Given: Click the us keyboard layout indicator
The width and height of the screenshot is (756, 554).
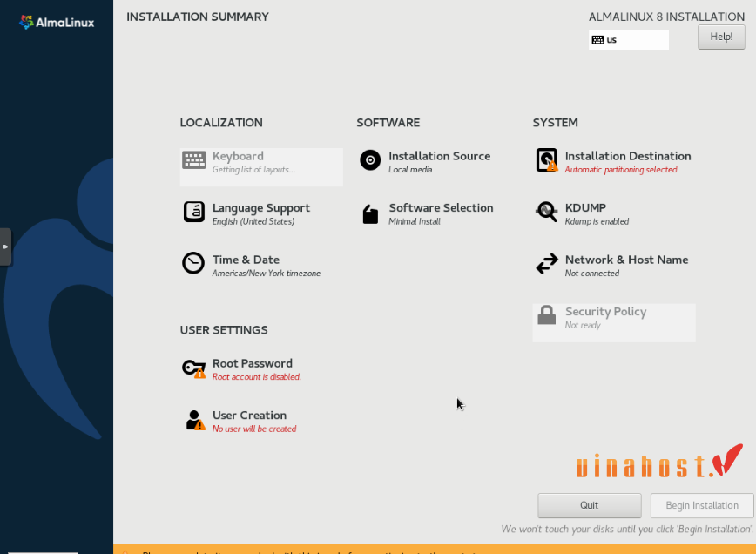Looking at the screenshot, I should pyautogui.click(x=628, y=40).
